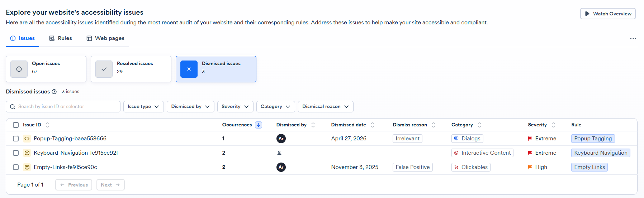
Task: Click the three-dots more options icon
Action: point(633,38)
